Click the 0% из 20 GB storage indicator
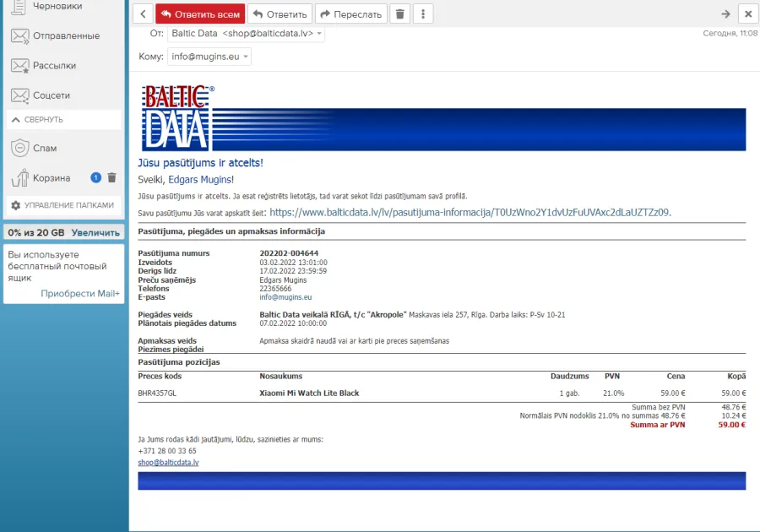Screen dimensions: 760x532 click(35, 232)
